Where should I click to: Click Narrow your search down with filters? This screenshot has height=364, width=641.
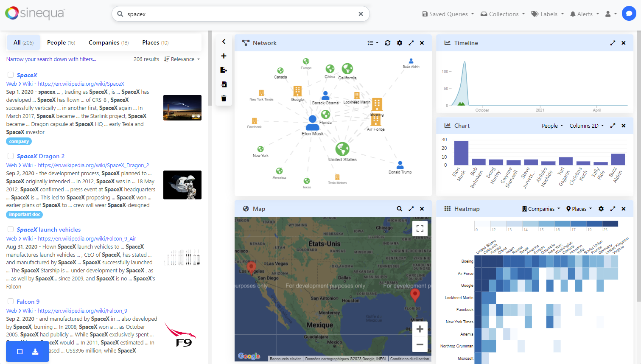(51, 59)
